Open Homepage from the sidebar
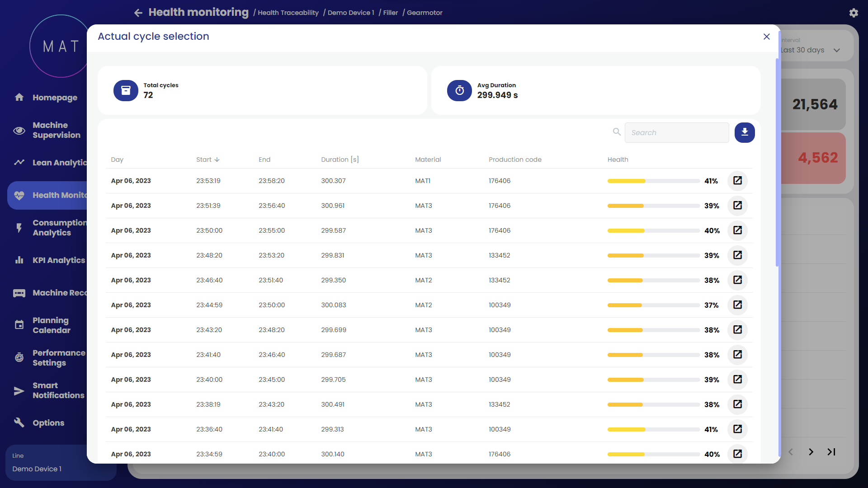The height and width of the screenshot is (488, 868). 54,98
